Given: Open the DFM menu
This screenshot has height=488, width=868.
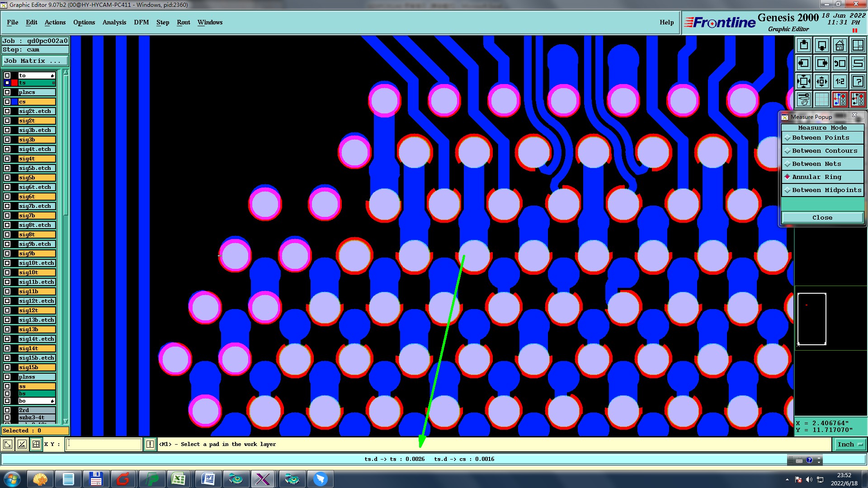Looking at the screenshot, I should [142, 22].
